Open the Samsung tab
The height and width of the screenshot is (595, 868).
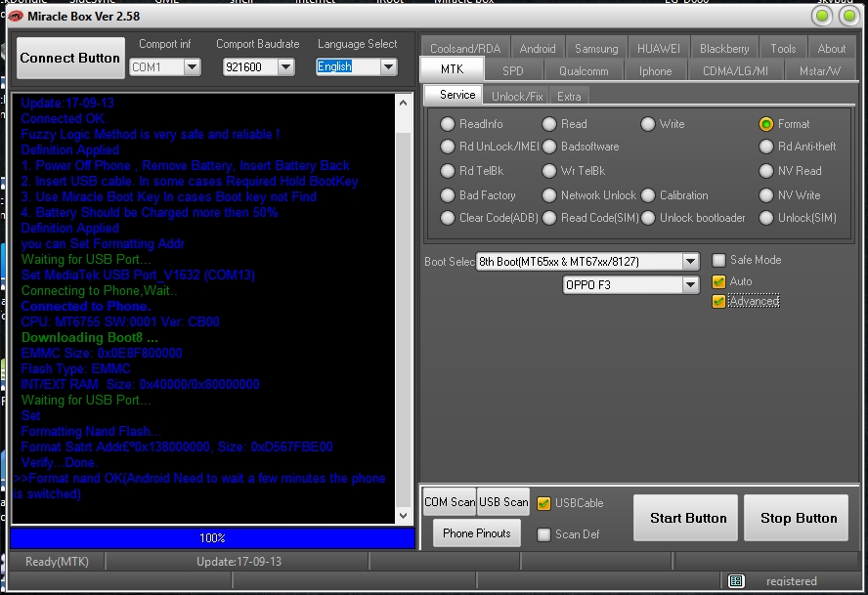(x=596, y=48)
